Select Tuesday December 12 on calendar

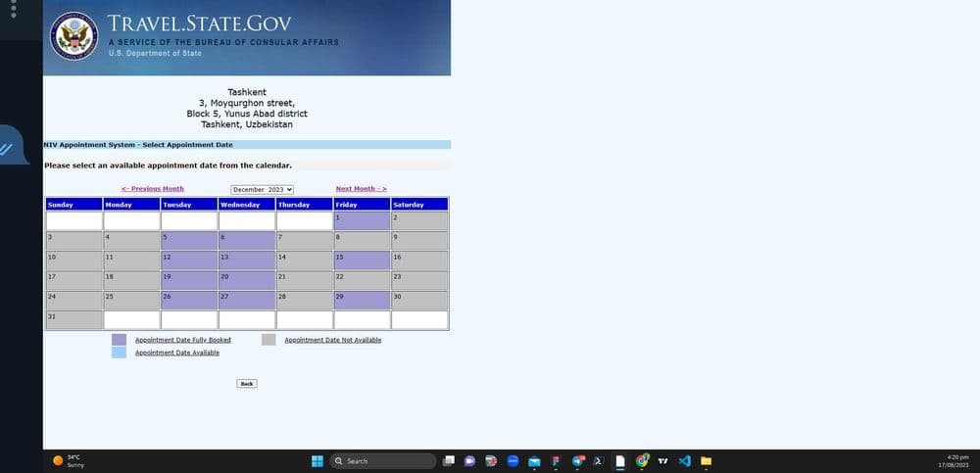tap(189, 260)
